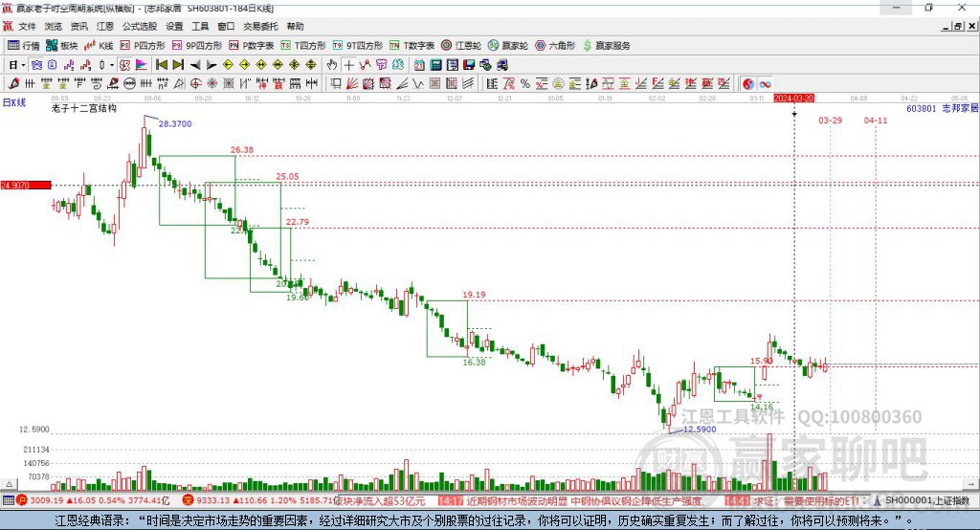Click the first yellow diamond left-arrow icon
The image size is (980, 530).
click(x=228, y=65)
